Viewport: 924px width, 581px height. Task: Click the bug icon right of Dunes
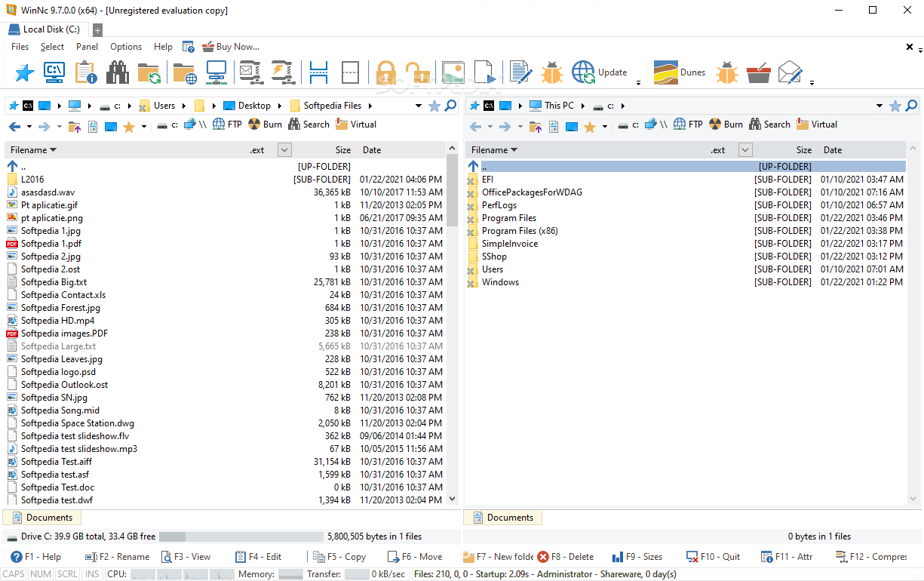(x=727, y=72)
